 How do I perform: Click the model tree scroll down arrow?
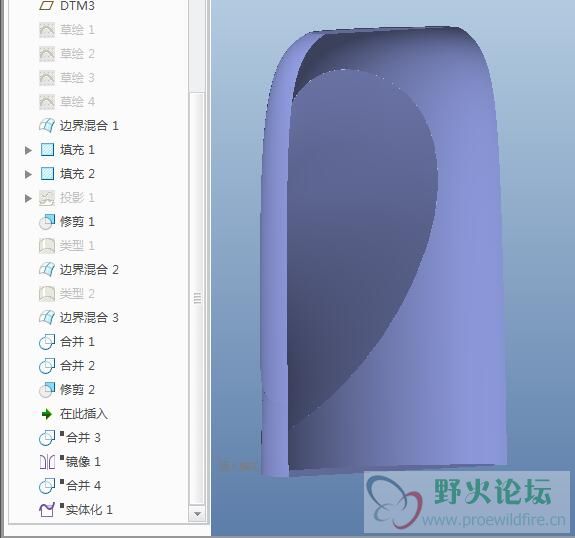click(x=197, y=514)
